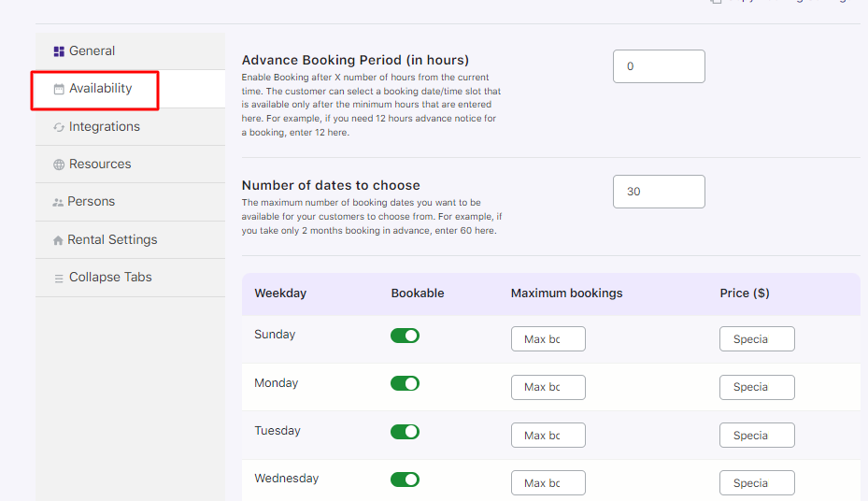
Task: Click Tuesday maximum bookings field
Action: coord(548,436)
